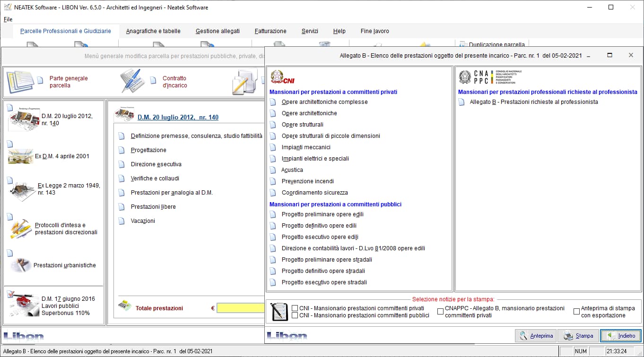644x357 pixels.
Task: Open Prestazioni urbanistiche icon
Action: (x=20, y=265)
